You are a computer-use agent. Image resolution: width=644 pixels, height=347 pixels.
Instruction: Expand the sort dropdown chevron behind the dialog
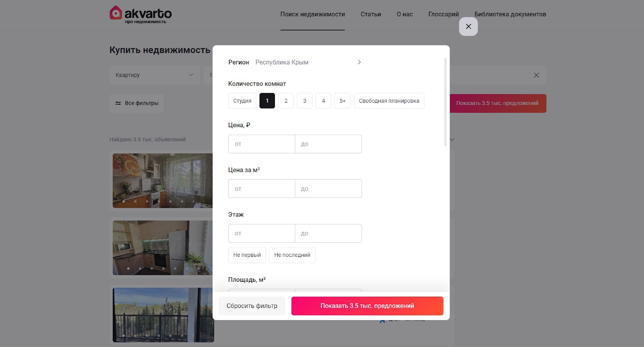coord(452,140)
